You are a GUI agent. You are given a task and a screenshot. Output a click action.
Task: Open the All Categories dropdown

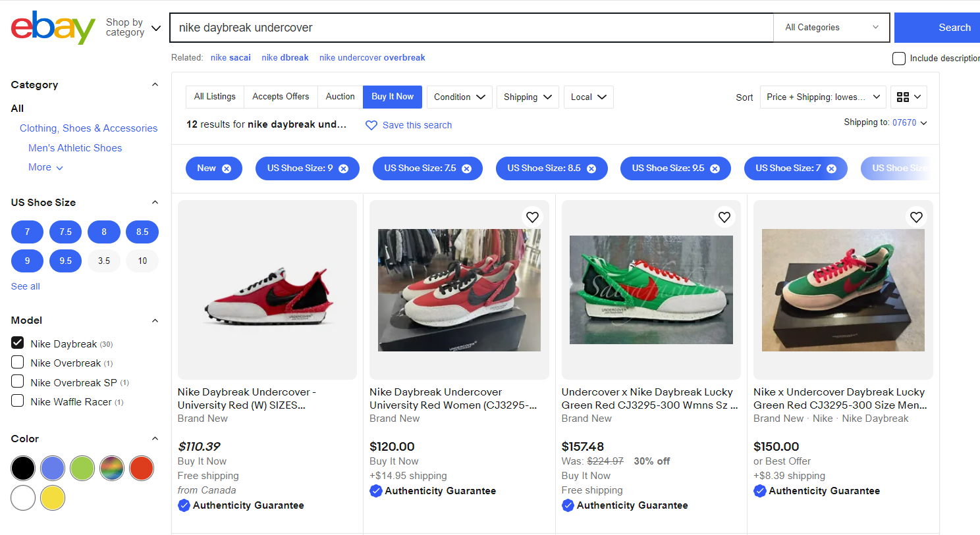[832, 28]
